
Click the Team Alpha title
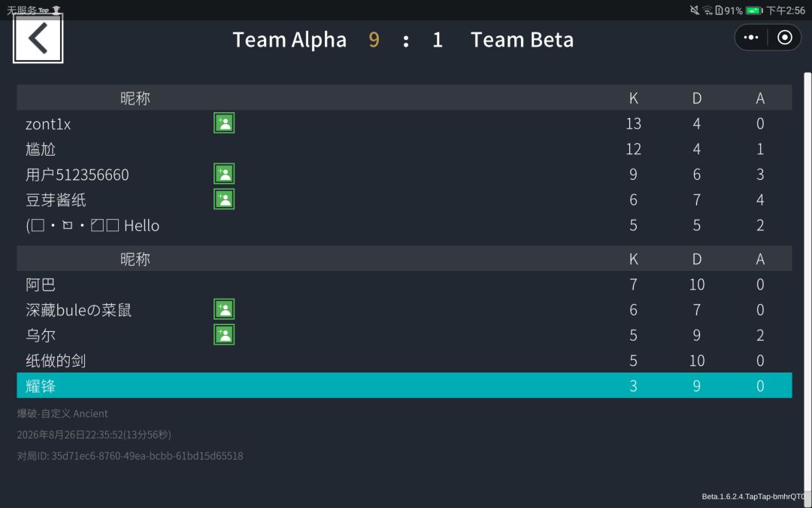point(289,40)
